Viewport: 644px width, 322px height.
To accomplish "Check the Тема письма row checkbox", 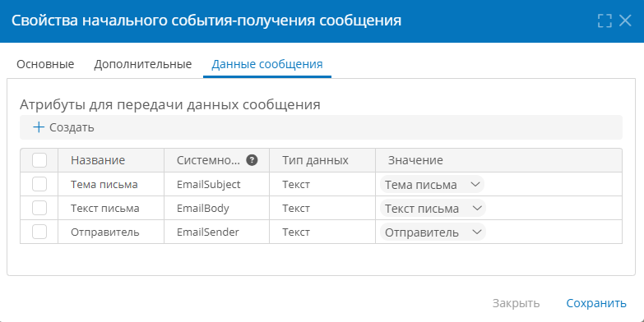I will pyautogui.click(x=39, y=184).
